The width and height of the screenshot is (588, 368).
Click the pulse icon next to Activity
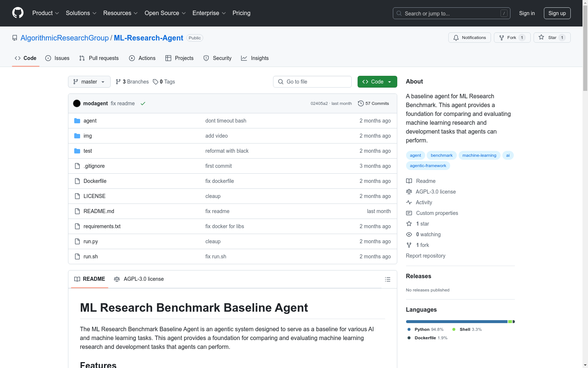pyautogui.click(x=409, y=202)
